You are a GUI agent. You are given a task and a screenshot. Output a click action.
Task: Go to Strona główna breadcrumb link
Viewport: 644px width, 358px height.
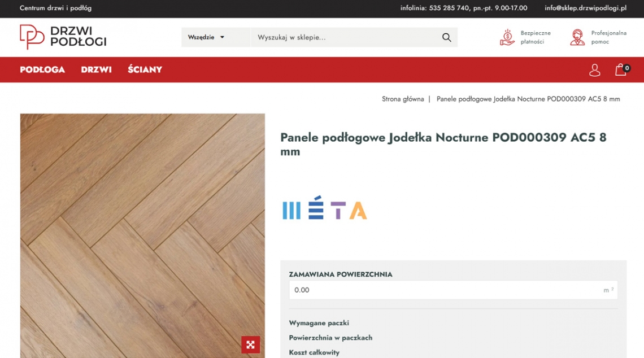[x=402, y=99]
